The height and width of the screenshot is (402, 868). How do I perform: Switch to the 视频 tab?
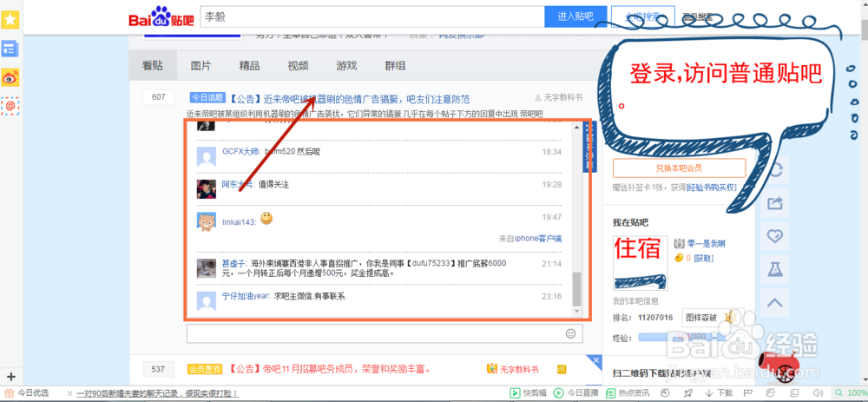[x=299, y=66]
